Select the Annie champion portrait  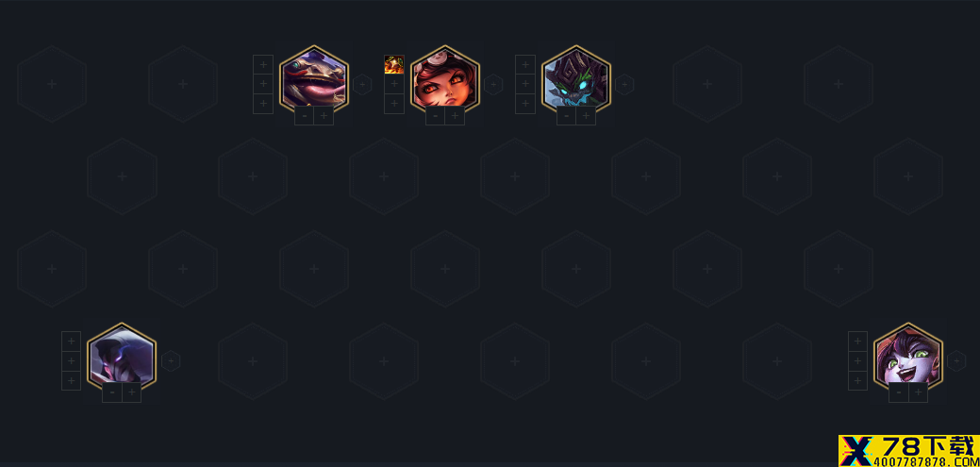pyautogui.click(x=445, y=80)
